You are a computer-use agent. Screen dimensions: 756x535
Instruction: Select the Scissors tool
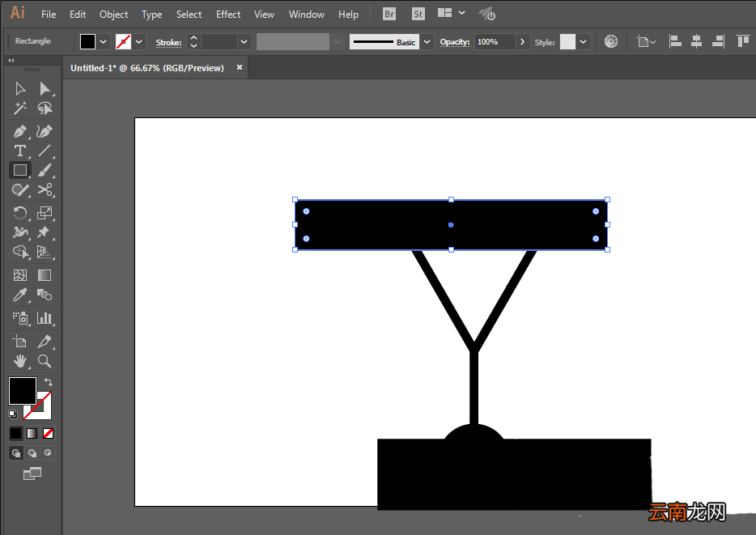(x=45, y=190)
